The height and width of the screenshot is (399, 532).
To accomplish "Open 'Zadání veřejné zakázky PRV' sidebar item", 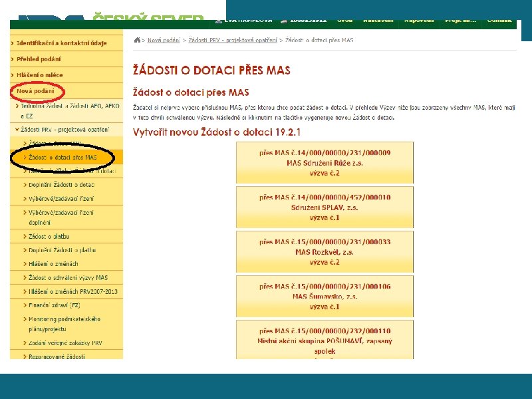I will pyautogui.click(x=65, y=343).
